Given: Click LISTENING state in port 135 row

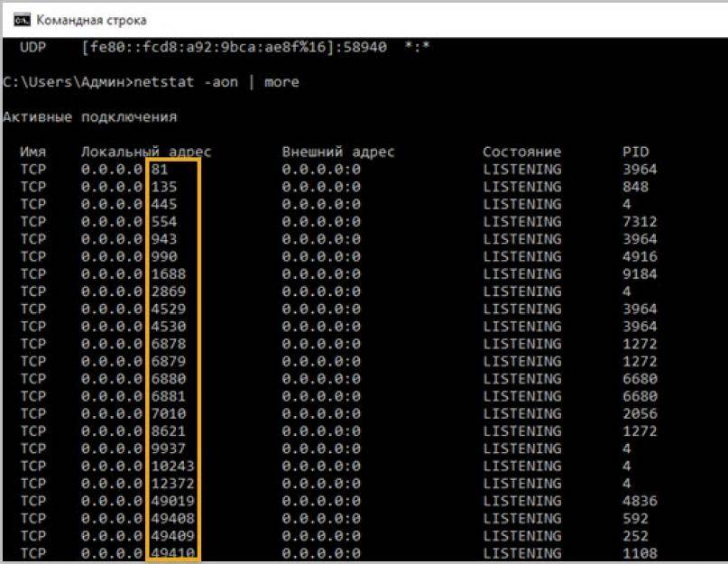Looking at the screenshot, I should coord(521,187).
